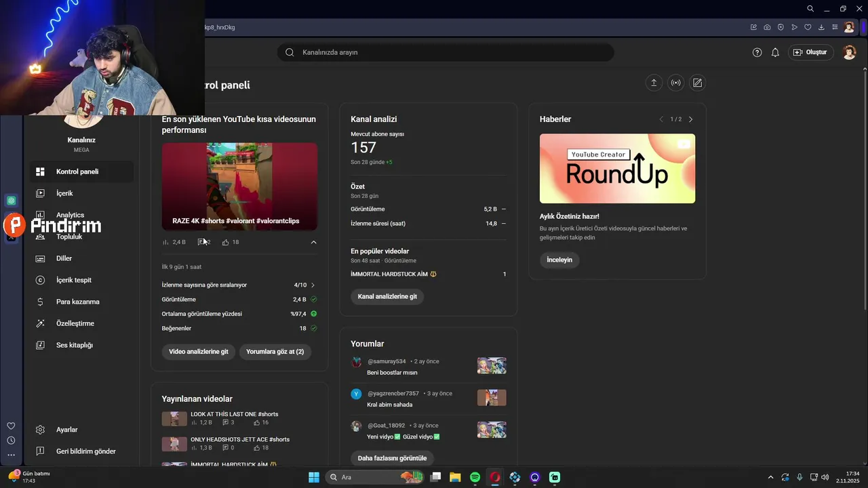This screenshot has height=488, width=868.
Task: Open the notifications bell
Action: 775,52
